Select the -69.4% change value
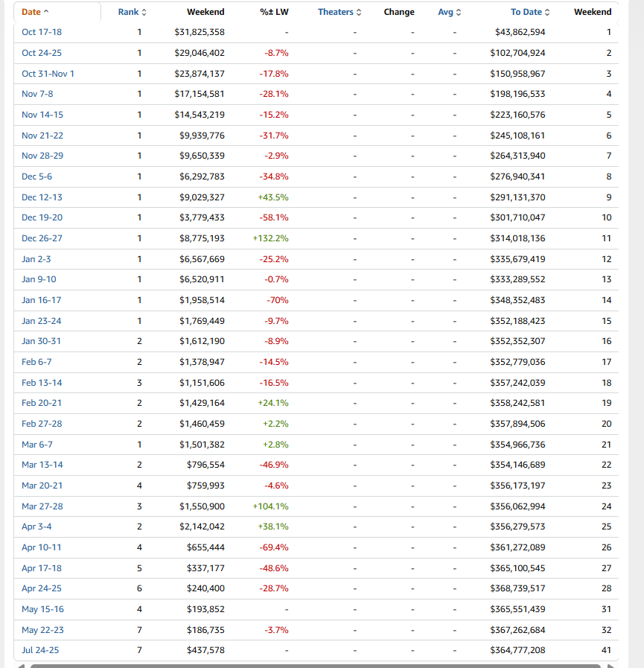Screen dimensions: 644x668 pyautogui.click(x=274, y=547)
